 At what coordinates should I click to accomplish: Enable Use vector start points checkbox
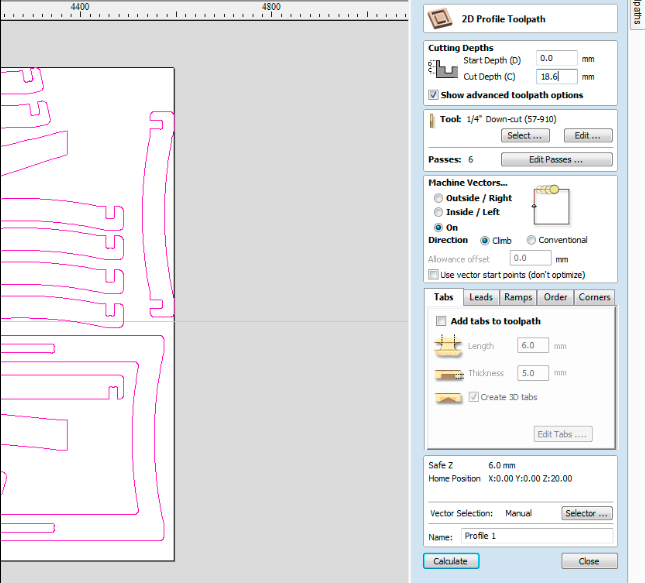[433, 274]
